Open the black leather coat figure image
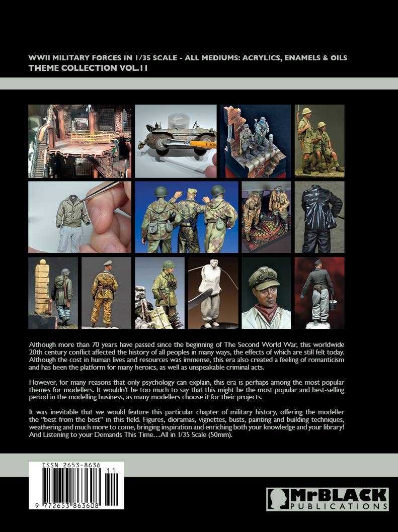Viewport: 398px width, 532px height. coord(319,217)
